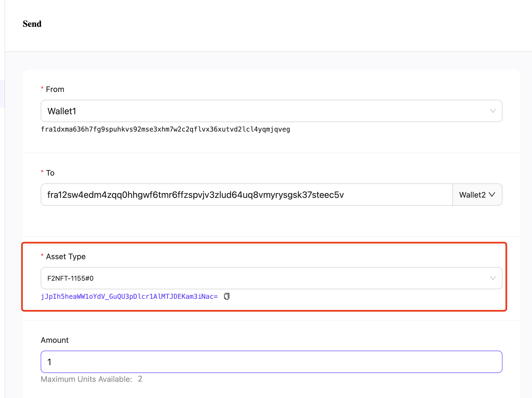Click the From field label
The width and height of the screenshot is (532, 398).
point(55,89)
